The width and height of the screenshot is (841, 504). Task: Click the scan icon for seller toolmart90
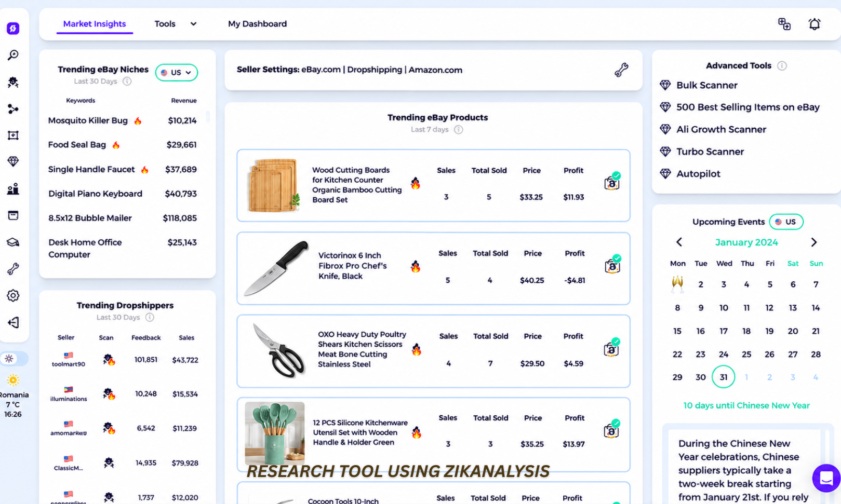click(x=109, y=360)
